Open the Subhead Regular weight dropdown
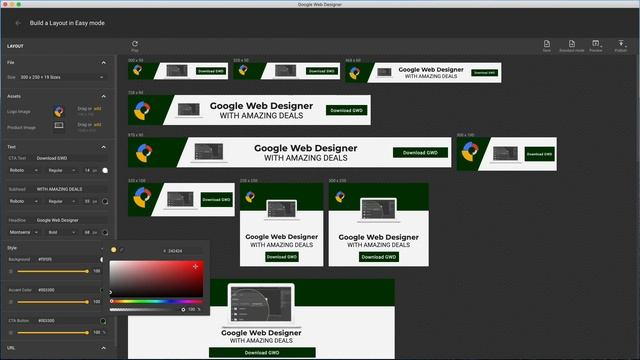 [61, 201]
